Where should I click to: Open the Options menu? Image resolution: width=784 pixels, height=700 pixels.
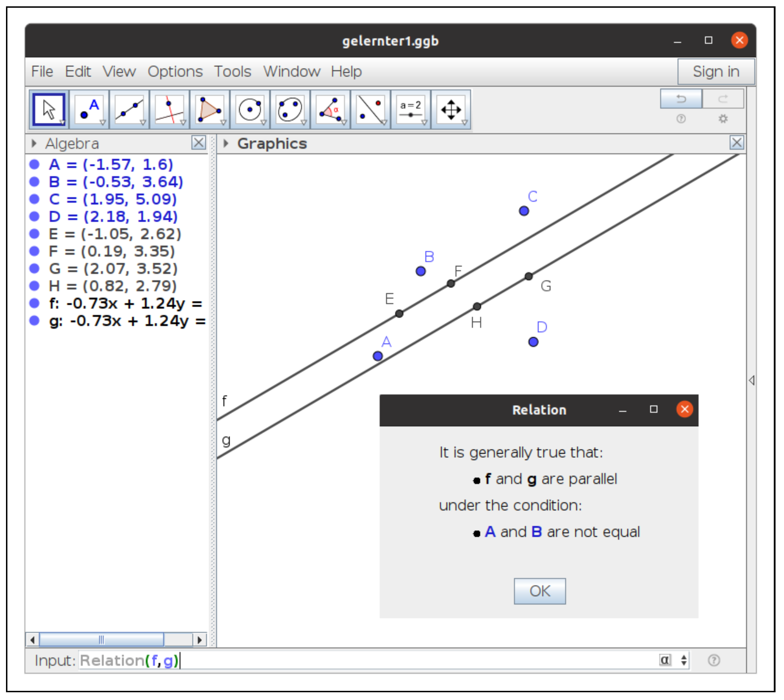click(x=175, y=71)
